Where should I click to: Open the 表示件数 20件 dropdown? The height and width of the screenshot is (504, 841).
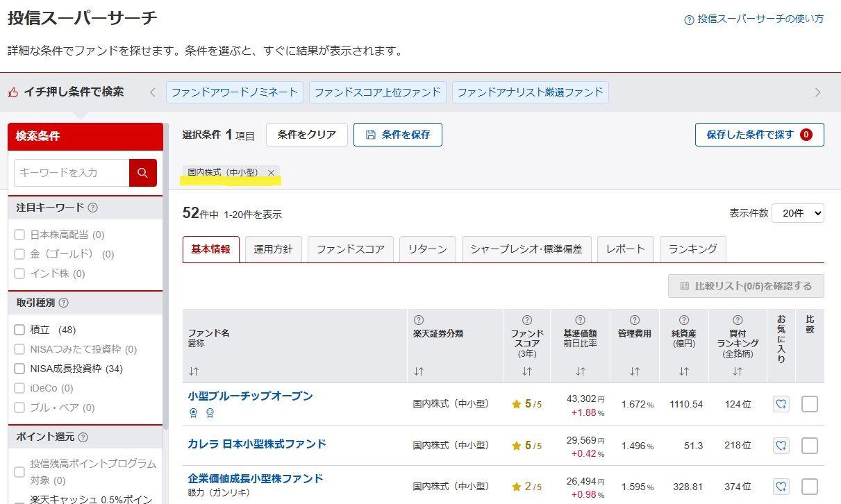coord(798,213)
